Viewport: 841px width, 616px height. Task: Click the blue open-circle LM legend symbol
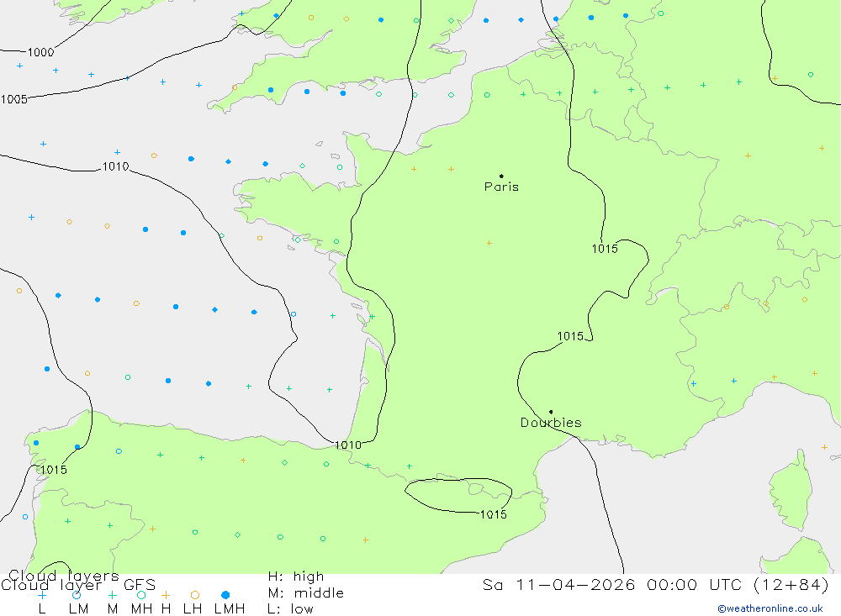77,595
